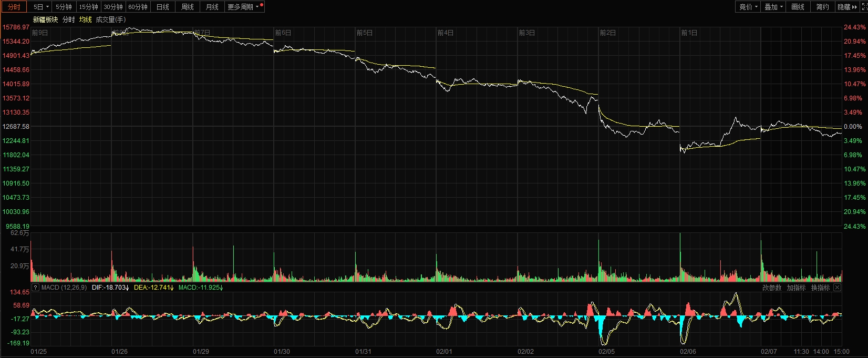This screenshot has width=868, height=358.
Task: Open the 5日 multi-day dropdown
Action: coord(41,7)
